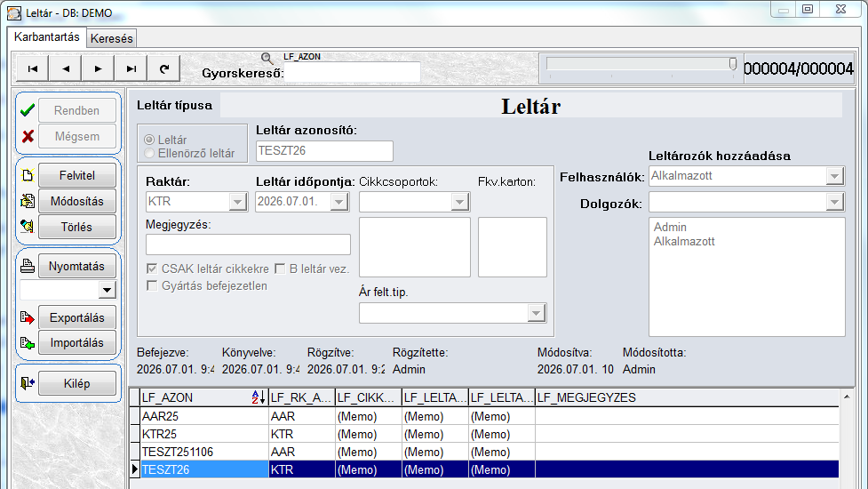This screenshot has width=868, height=489.
Task: Switch to the Karbantartás tab
Action: pyautogui.click(x=46, y=37)
